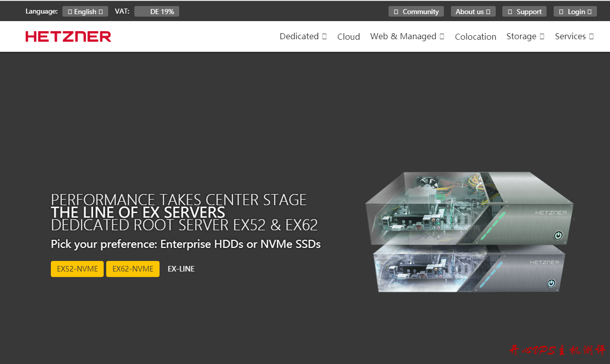Open the Community button in the top bar
The image size is (610, 364).
416,12
